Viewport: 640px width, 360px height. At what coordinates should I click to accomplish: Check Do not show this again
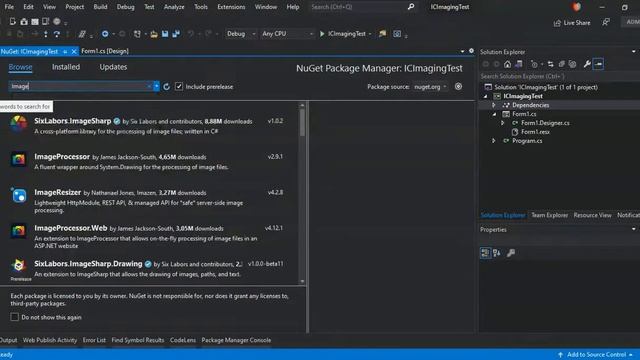(x=15, y=317)
